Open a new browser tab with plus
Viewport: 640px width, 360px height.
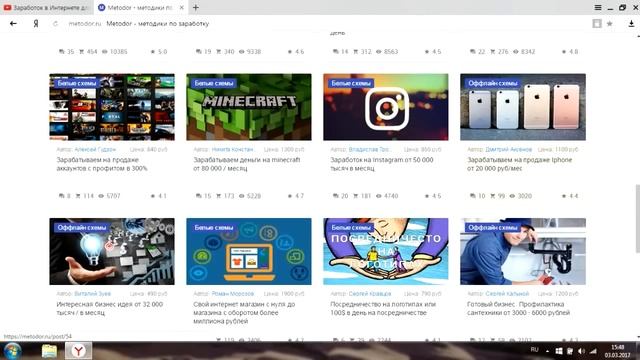(x=196, y=7)
